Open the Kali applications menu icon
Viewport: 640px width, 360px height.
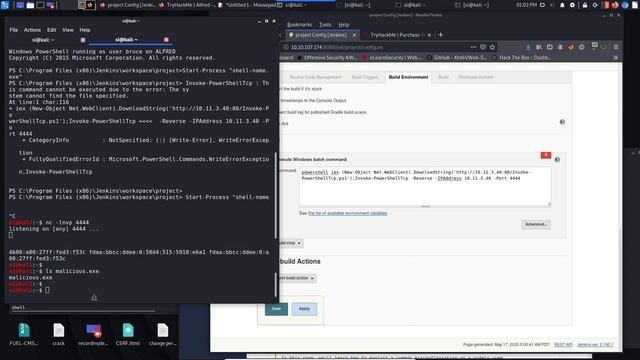click(x=5, y=5)
